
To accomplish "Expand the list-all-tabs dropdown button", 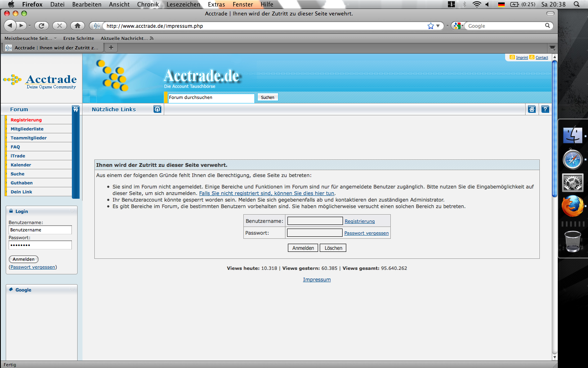I will (x=552, y=48).
